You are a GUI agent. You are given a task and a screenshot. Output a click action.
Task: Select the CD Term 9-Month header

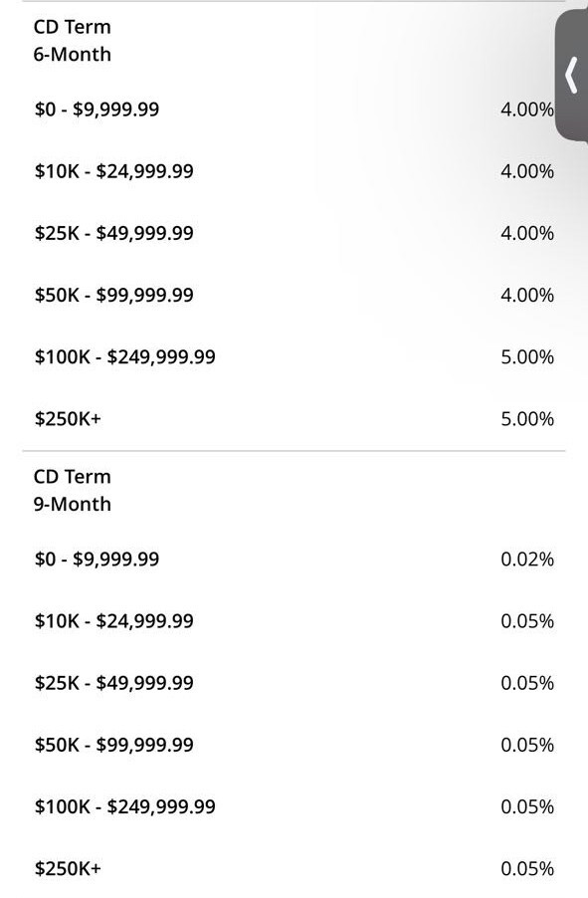tap(70, 490)
